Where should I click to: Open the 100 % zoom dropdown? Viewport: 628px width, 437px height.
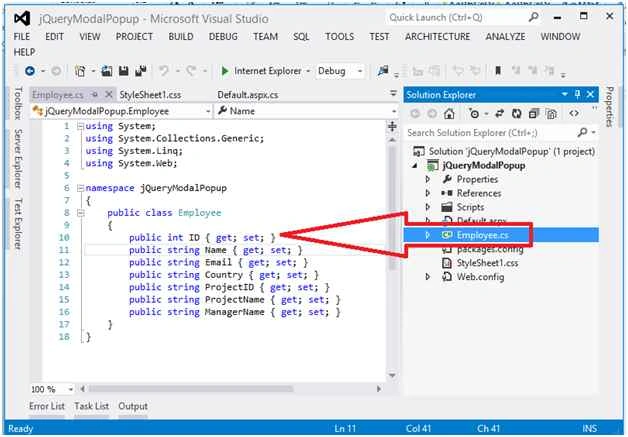click(x=70, y=389)
